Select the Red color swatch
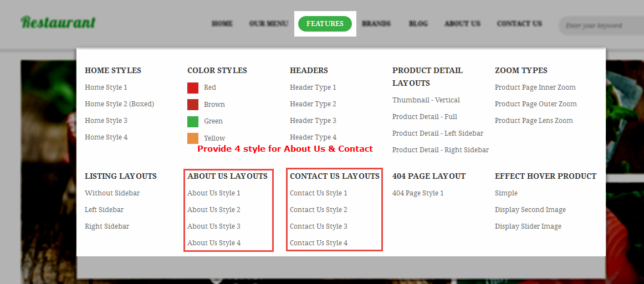The image size is (644, 284). coord(193,88)
